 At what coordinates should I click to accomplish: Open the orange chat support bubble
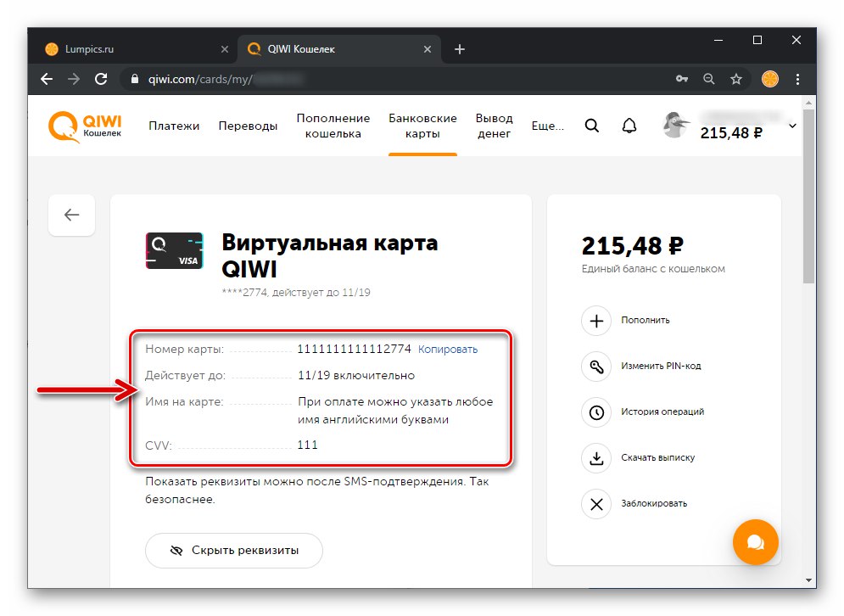coord(755,542)
